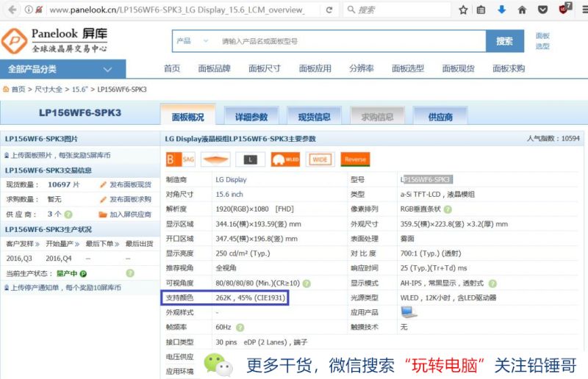The image size is (588, 379).
Task: Open site information icon in address bar
Action: click(x=29, y=10)
